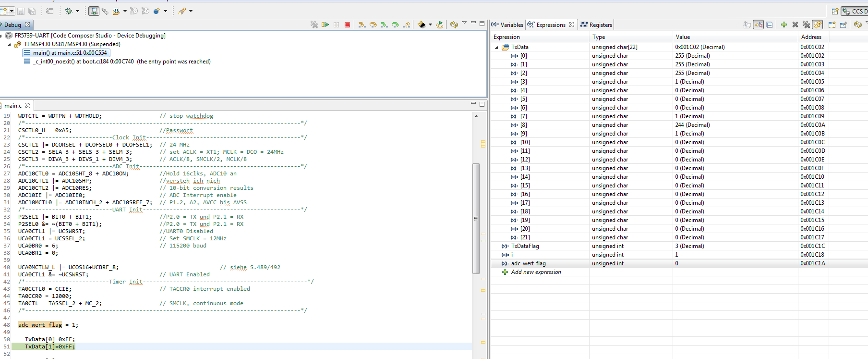
Task: Toggle the Continuous Refresh button in Expressions
Action: tap(818, 25)
